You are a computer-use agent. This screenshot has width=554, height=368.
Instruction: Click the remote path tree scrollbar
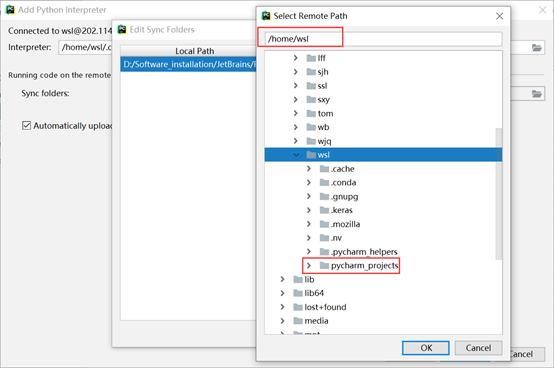pyautogui.click(x=499, y=194)
